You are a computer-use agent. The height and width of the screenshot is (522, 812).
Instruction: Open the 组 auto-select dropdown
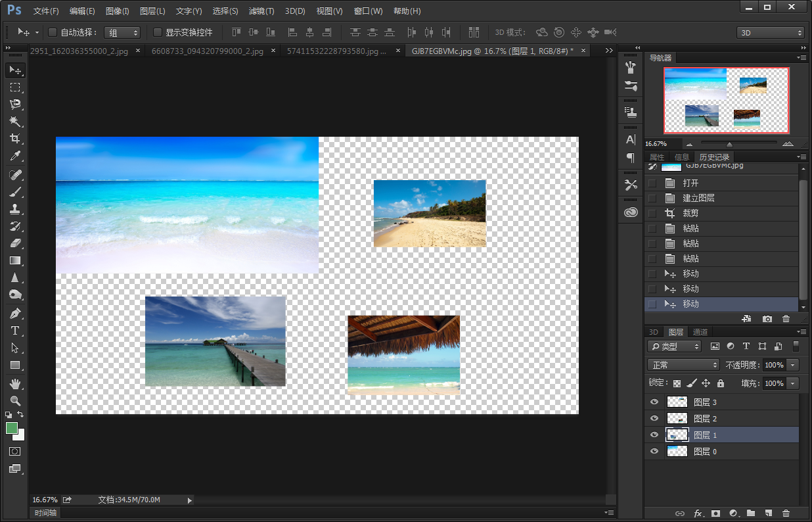pyautogui.click(x=122, y=32)
